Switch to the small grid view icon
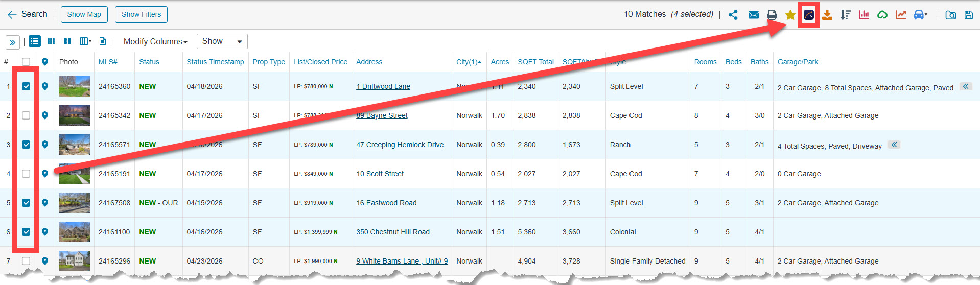980x285 pixels. coord(51,41)
